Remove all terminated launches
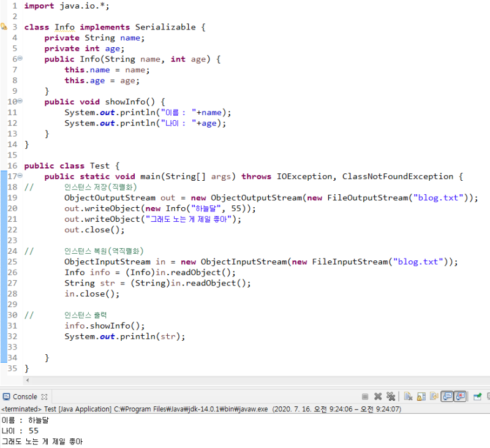This screenshot has height=448, width=490. coord(391,396)
